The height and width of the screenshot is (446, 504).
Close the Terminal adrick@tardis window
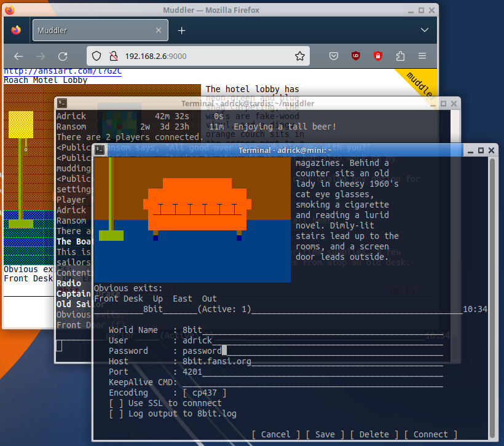click(454, 103)
